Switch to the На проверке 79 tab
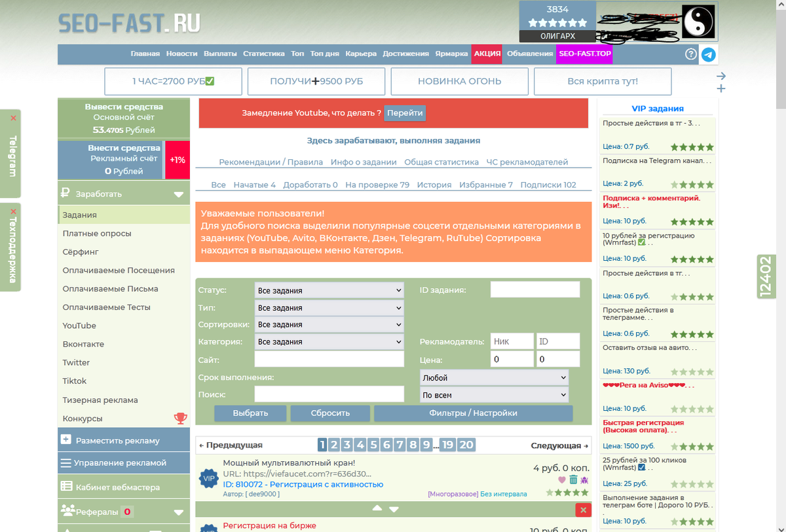The height and width of the screenshot is (532, 786). pyautogui.click(x=377, y=185)
